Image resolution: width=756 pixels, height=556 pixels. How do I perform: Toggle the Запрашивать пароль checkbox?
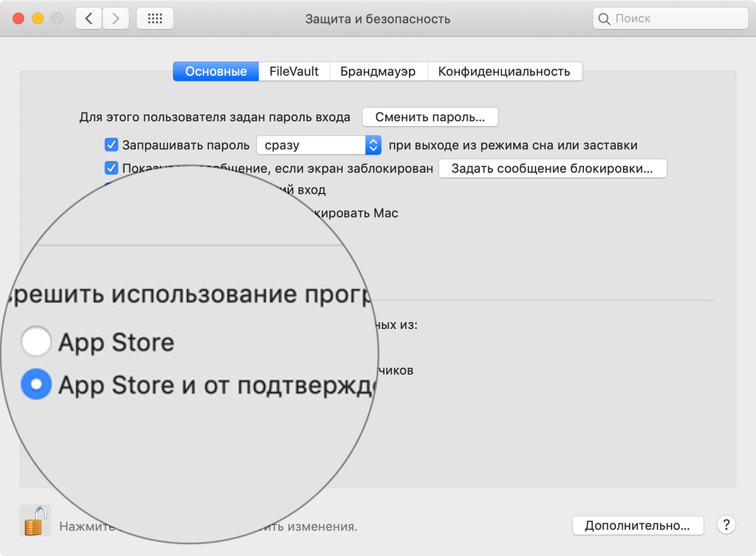tap(112, 145)
